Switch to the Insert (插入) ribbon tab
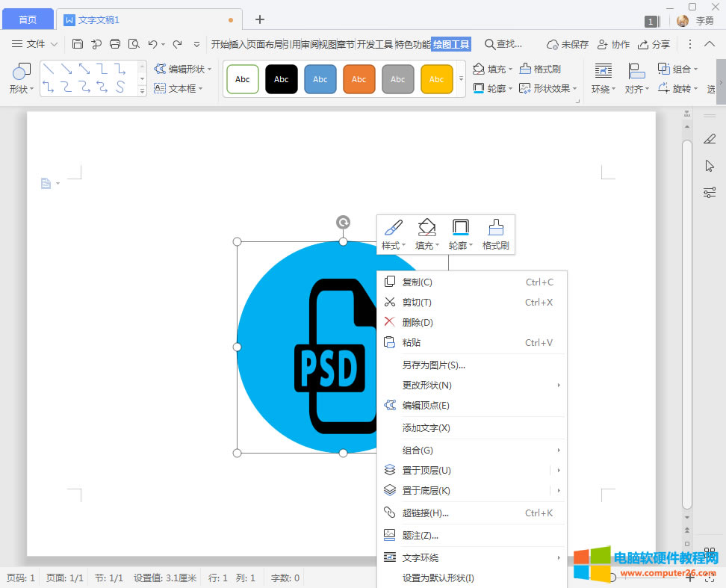 click(238, 44)
